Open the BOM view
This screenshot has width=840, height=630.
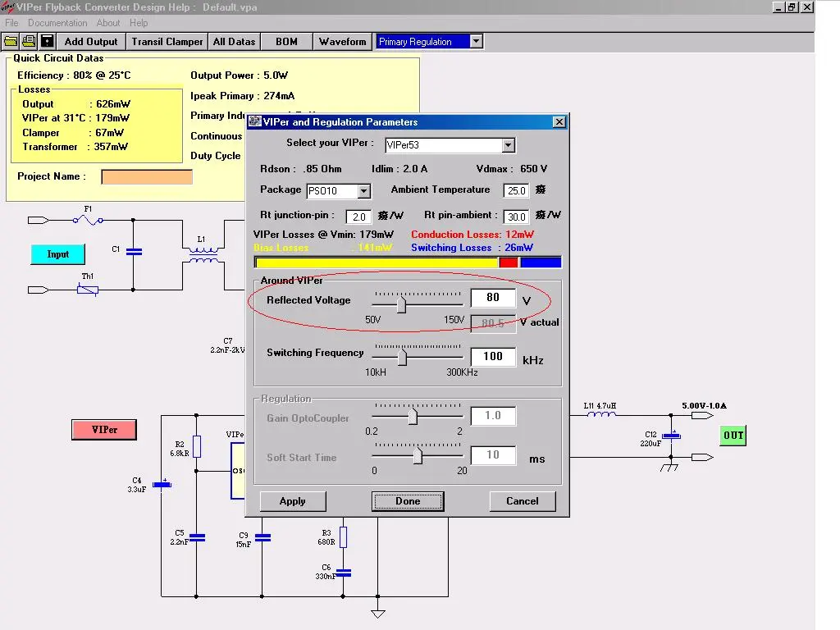[286, 41]
